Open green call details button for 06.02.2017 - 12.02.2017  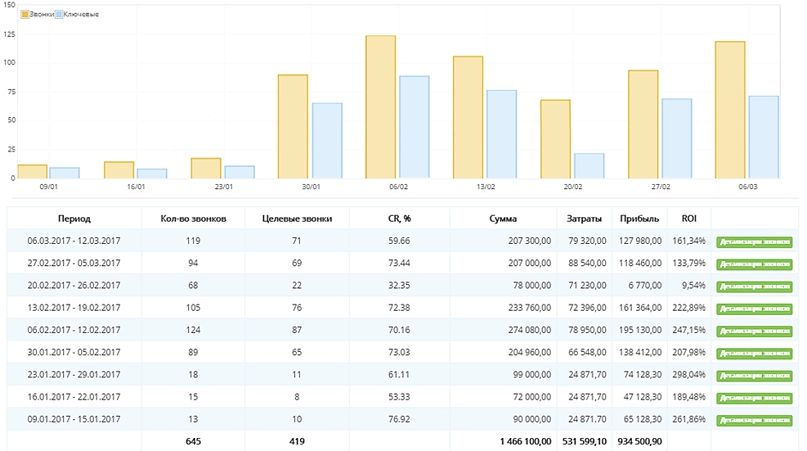pyautogui.click(x=754, y=331)
